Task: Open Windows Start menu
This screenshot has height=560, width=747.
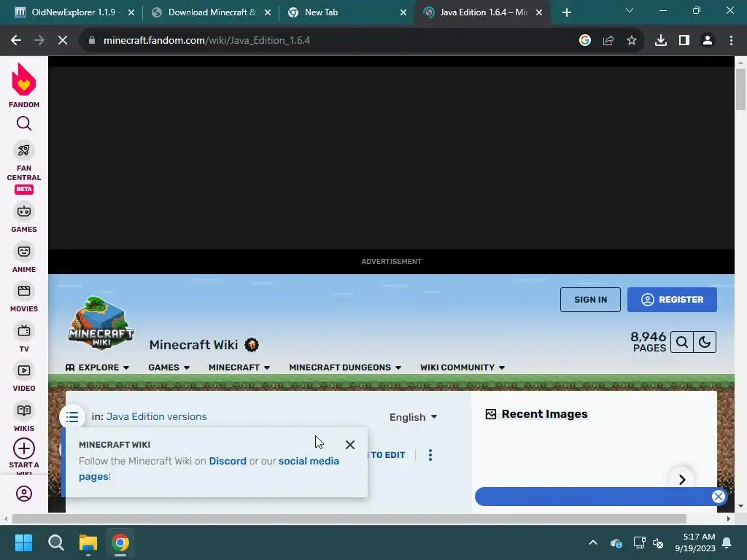Action: [23, 542]
